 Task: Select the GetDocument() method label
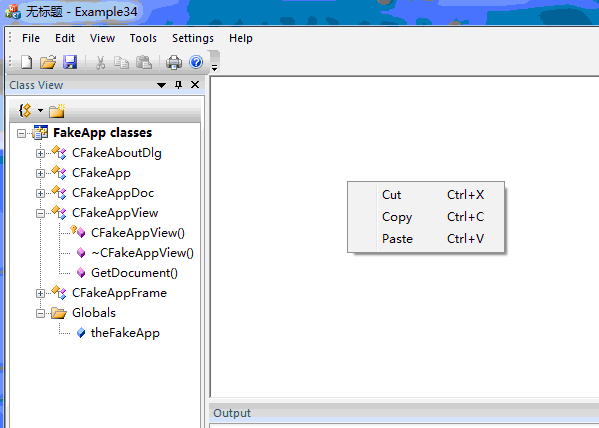coord(134,273)
